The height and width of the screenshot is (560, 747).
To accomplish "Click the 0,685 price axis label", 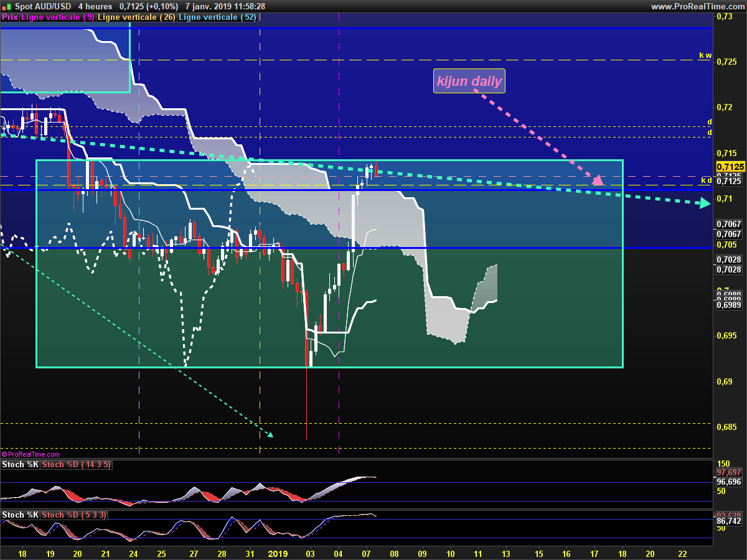I will (726, 427).
